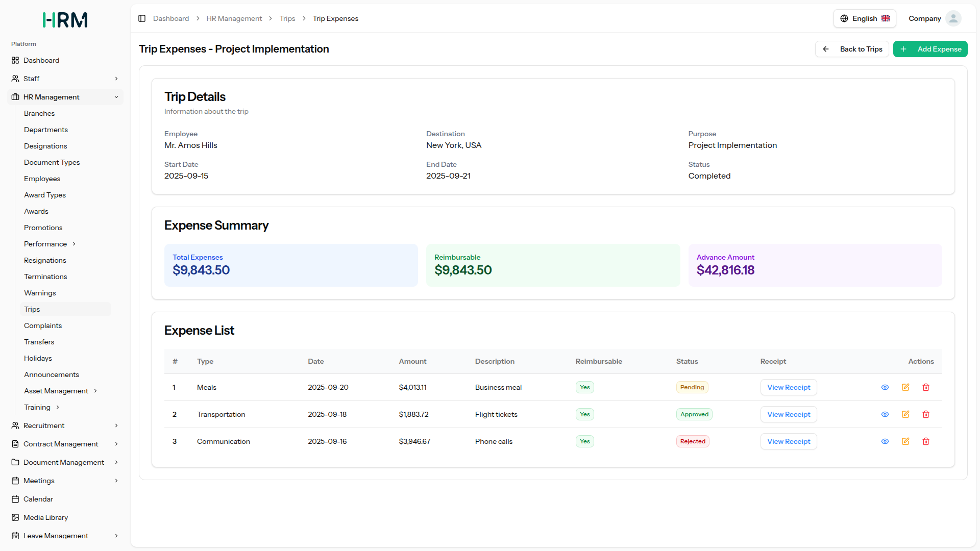View Communication expense with eye icon
Viewport: 980px width, 551px height.
tap(885, 441)
